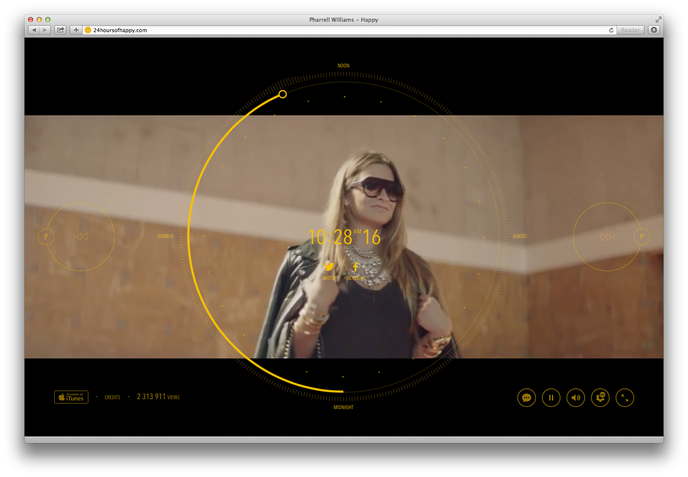Share on Twitter via the bird icon

coord(330,268)
